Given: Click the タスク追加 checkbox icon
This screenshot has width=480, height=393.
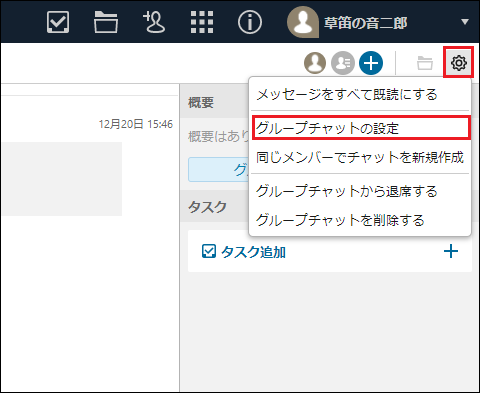Looking at the screenshot, I should tap(209, 251).
